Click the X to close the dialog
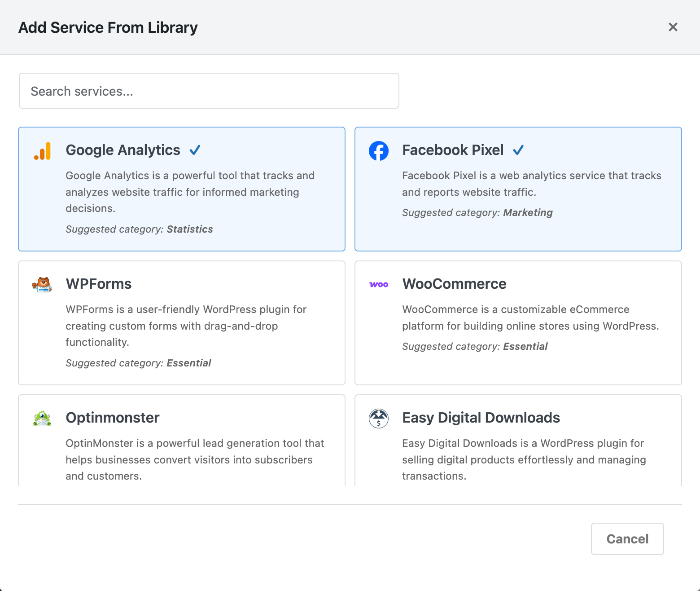Screen dimensions: 700x591 673,27
